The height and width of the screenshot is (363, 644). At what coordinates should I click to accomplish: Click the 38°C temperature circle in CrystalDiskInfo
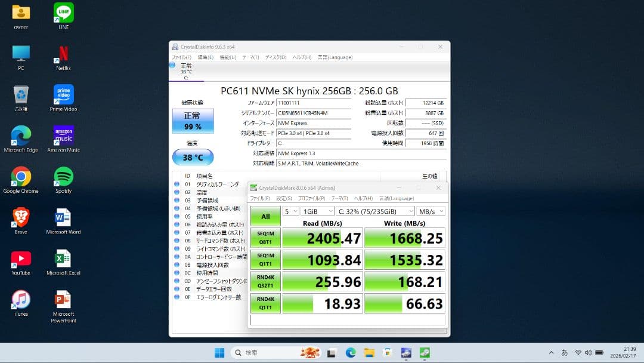[192, 156]
